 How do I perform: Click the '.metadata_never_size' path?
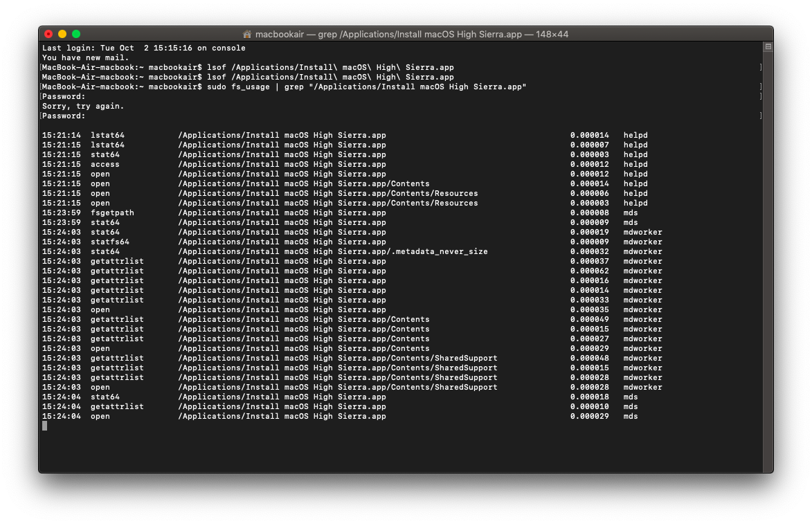pos(440,252)
